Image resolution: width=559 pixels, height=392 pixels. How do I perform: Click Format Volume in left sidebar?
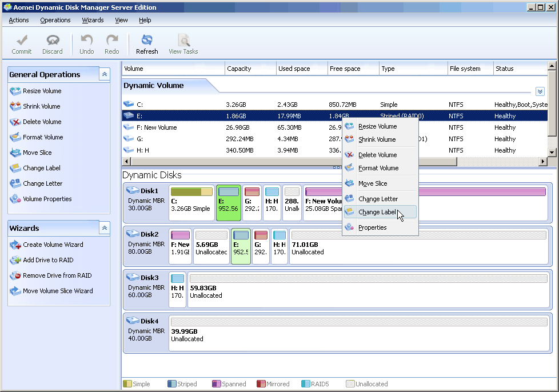click(x=43, y=137)
